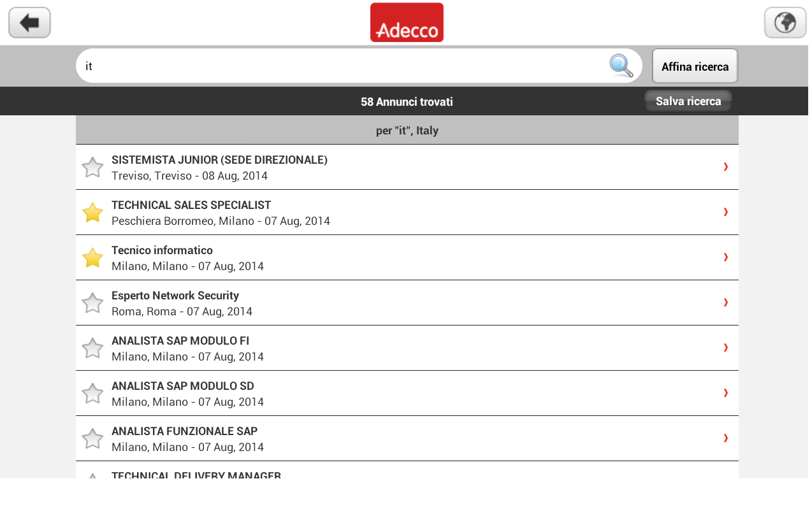Click "Treviso, Treviso - 08 Aug, 2014"
The height and width of the screenshot is (530, 812).
tap(189, 176)
